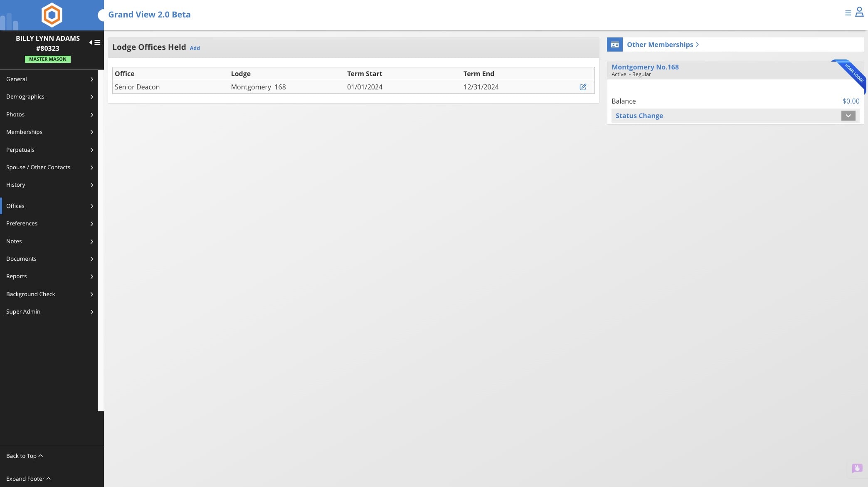Viewport: 868px width, 487px height.
Task: Click the hexagon Grand View logo
Action: [x=52, y=15]
